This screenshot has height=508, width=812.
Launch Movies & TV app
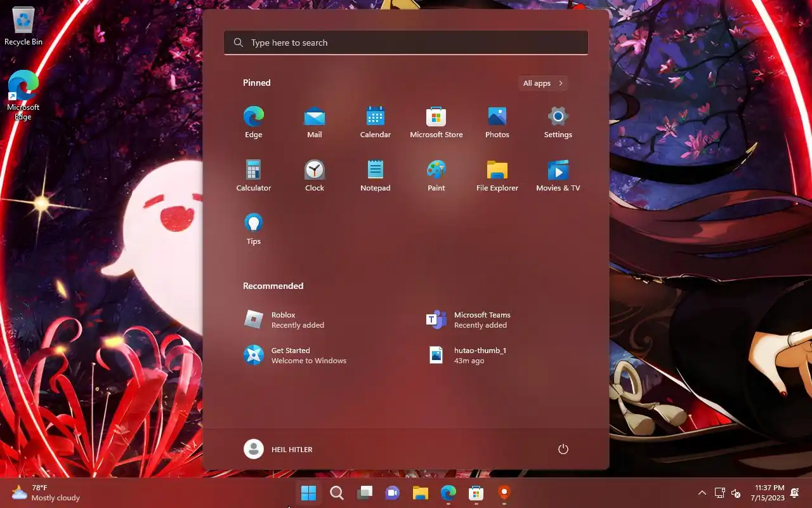(558, 176)
